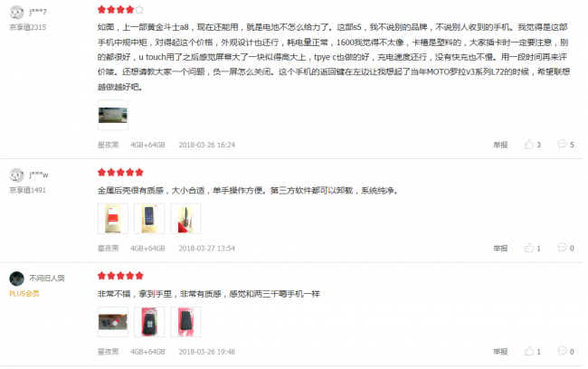Click j***7's user avatar
The image size is (588, 369).
(x=16, y=13)
